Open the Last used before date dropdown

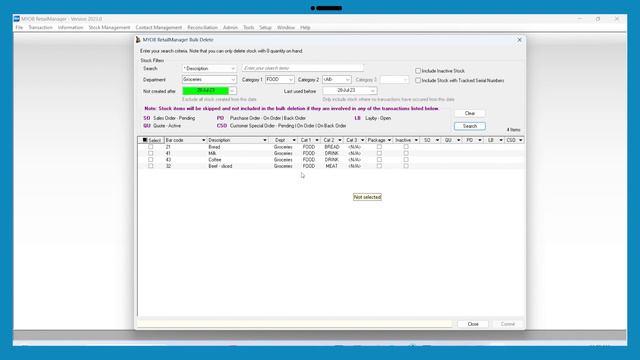coord(372,91)
